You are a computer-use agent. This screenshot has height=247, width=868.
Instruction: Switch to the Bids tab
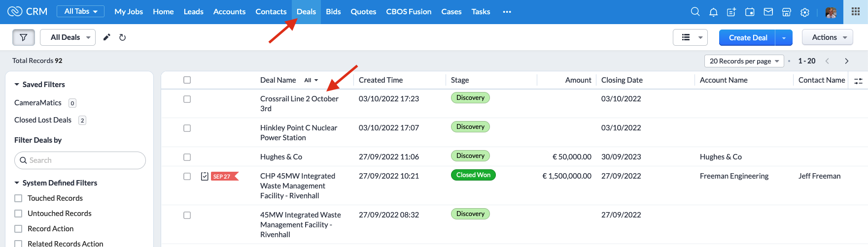click(x=333, y=12)
